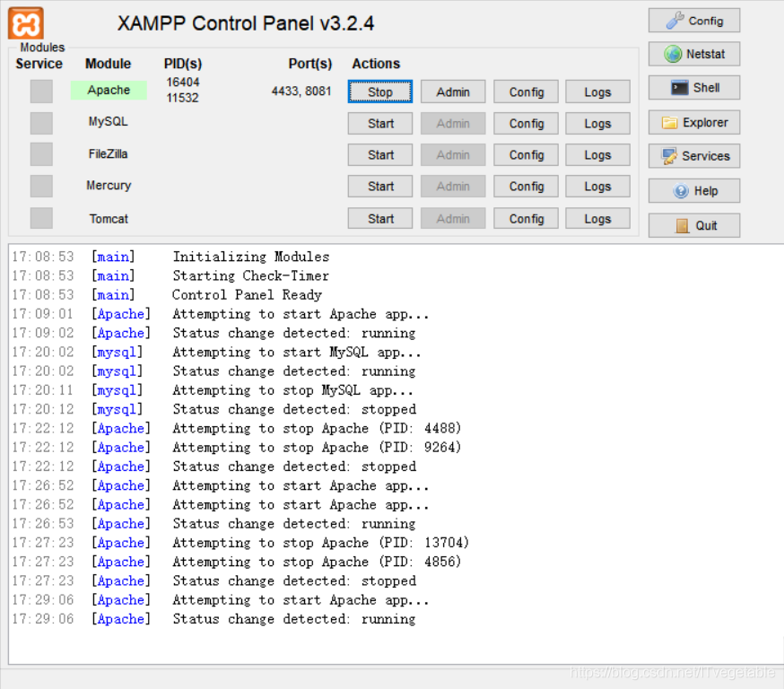Open FileZilla Config options

(526, 155)
